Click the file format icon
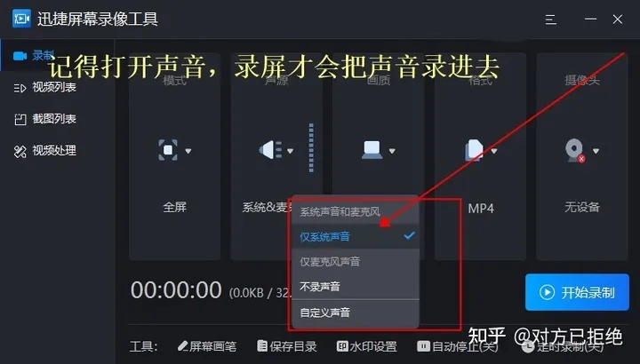 (475, 150)
